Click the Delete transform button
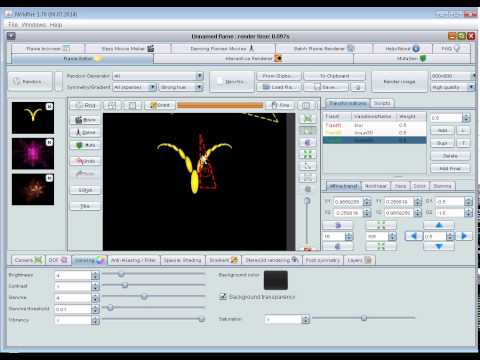480x360 pixels. [x=450, y=156]
